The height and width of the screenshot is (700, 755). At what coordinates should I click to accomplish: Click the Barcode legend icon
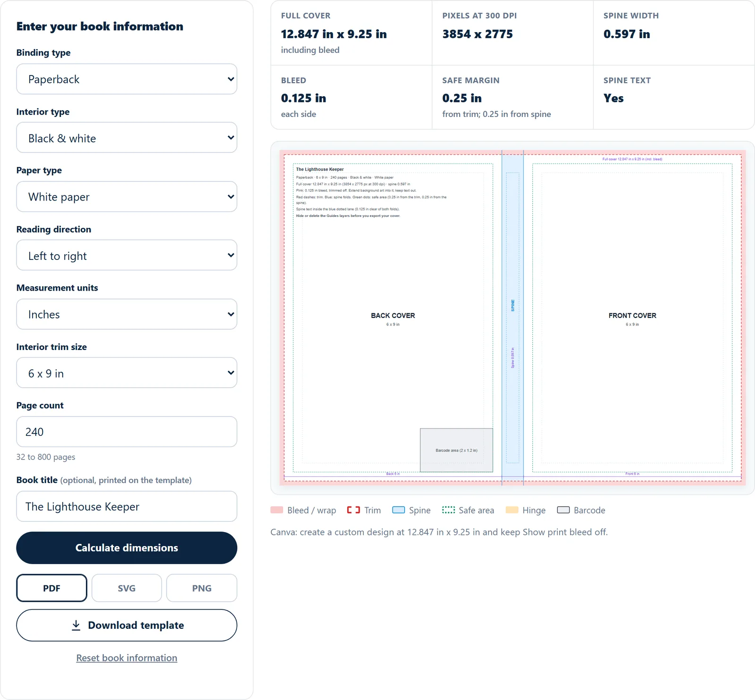[563, 510]
